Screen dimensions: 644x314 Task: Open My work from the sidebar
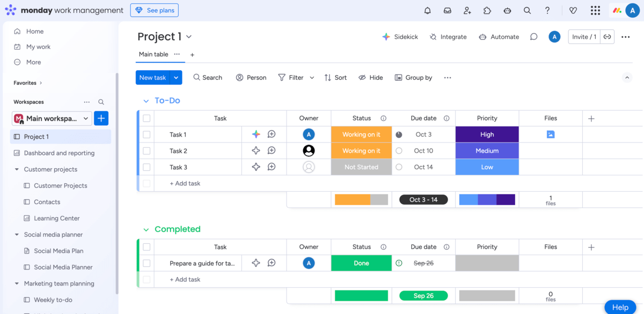point(38,47)
